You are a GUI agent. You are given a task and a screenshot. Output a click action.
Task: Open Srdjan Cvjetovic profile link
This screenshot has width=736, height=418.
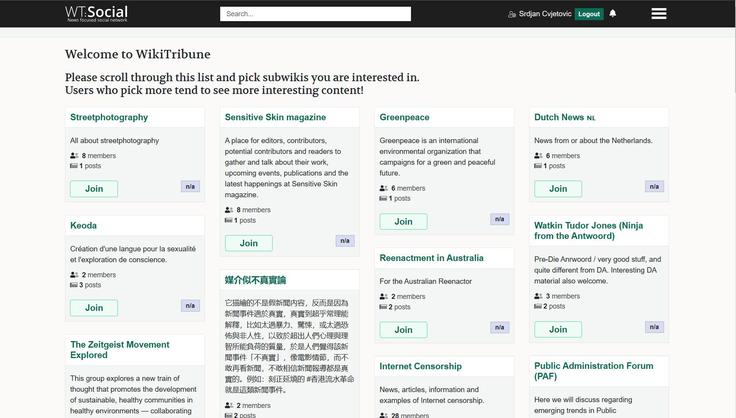pyautogui.click(x=545, y=14)
